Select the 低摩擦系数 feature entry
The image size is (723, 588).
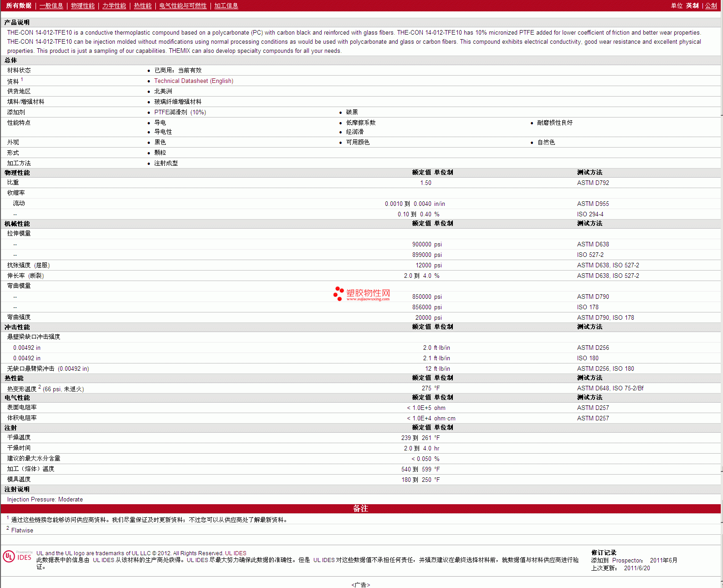pos(361,123)
